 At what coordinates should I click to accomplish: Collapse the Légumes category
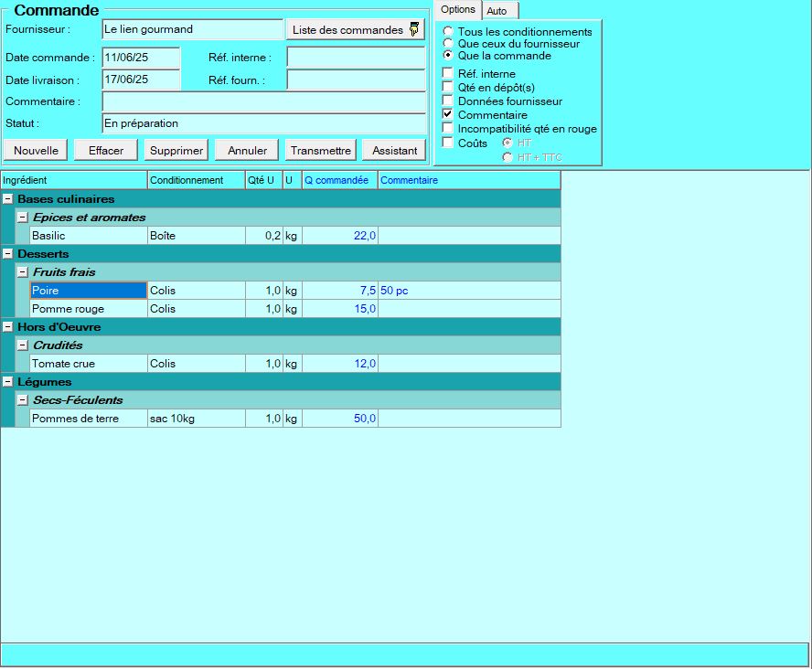[8, 382]
